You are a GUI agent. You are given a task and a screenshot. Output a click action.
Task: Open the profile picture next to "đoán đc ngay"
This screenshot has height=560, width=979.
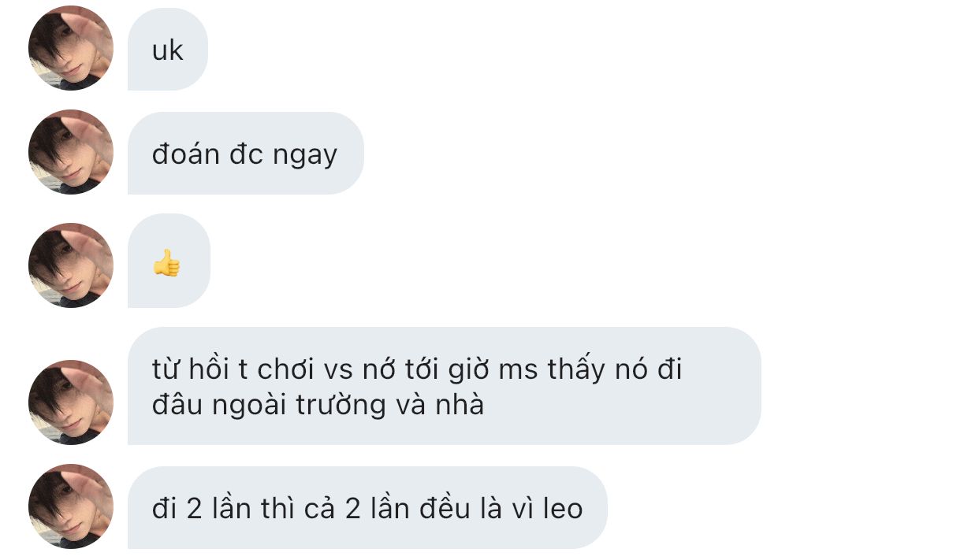pyautogui.click(x=71, y=153)
